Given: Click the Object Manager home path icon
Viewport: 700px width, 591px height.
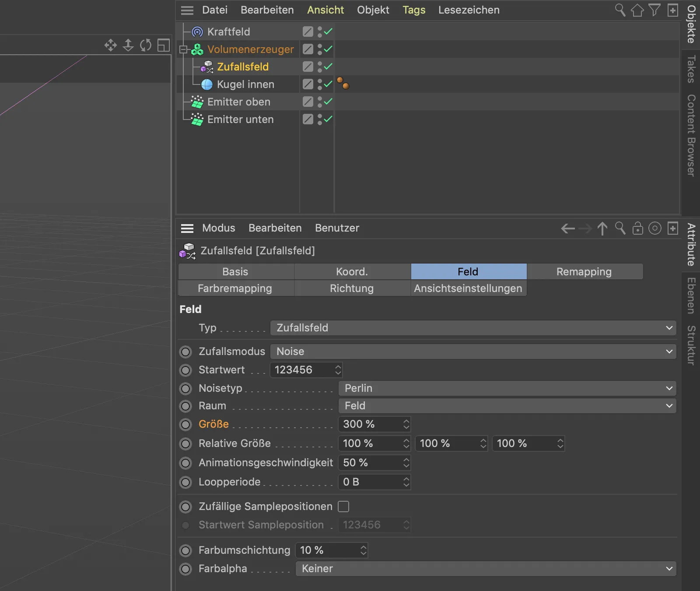Looking at the screenshot, I should pyautogui.click(x=637, y=10).
